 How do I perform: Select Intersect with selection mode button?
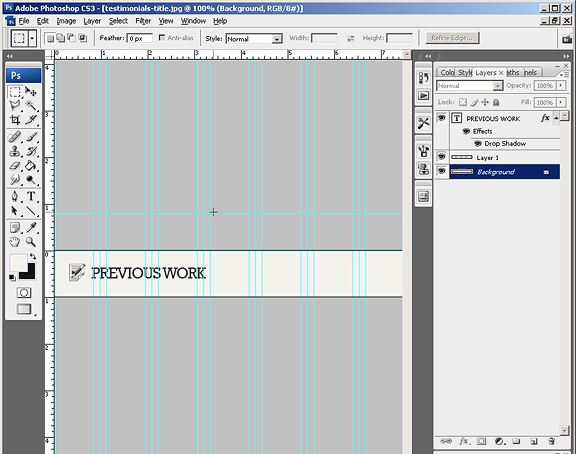83,38
